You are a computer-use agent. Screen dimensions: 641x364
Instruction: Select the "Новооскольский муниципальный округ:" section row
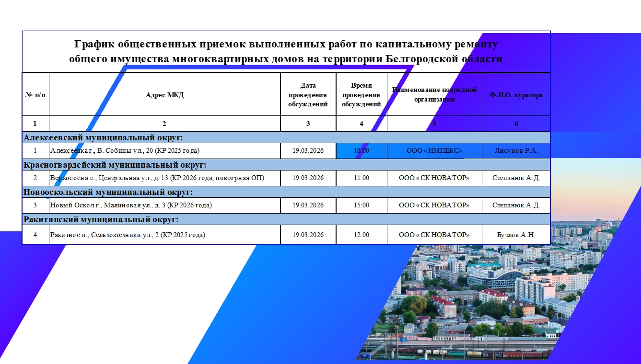[x=286, y=192]
